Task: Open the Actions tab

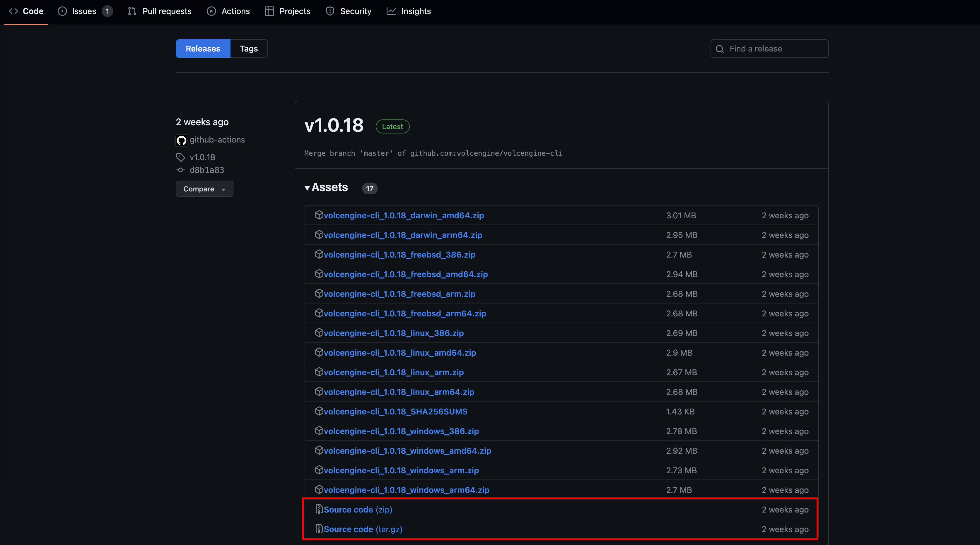Action: pyautogui.click(x=228, y=11)
